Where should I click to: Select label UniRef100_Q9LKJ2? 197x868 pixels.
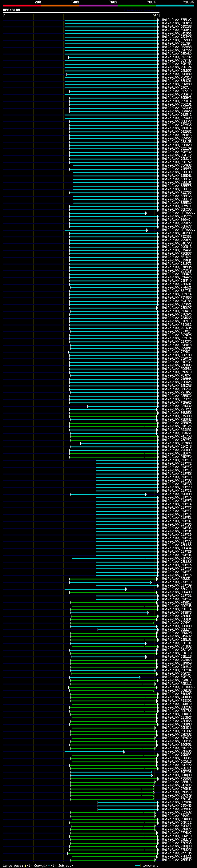click(x=177, y=159)
